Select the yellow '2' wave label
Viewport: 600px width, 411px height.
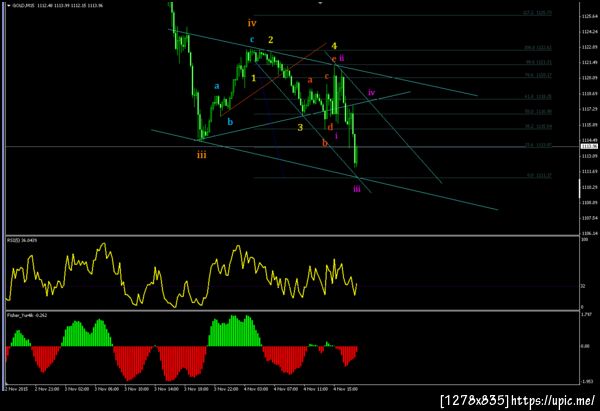(x=271, y=39)
